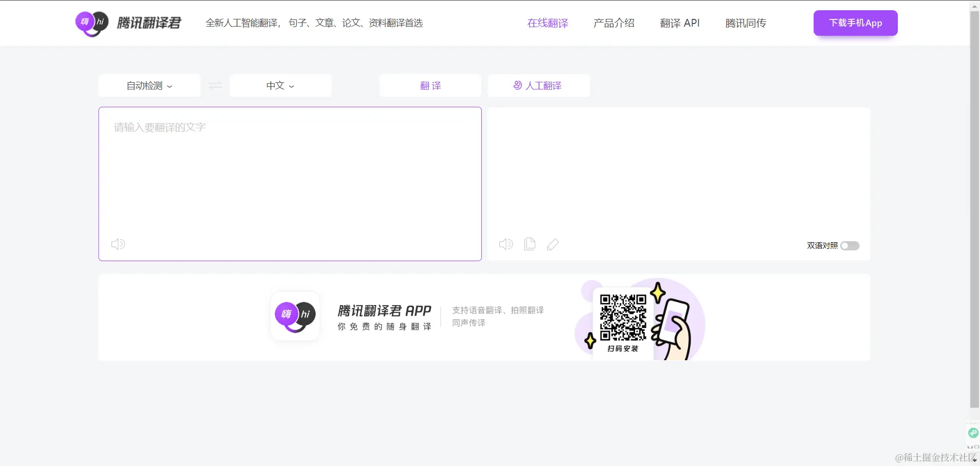
Task: Click the 同声传译 text in banner
Action: point(469,323)
